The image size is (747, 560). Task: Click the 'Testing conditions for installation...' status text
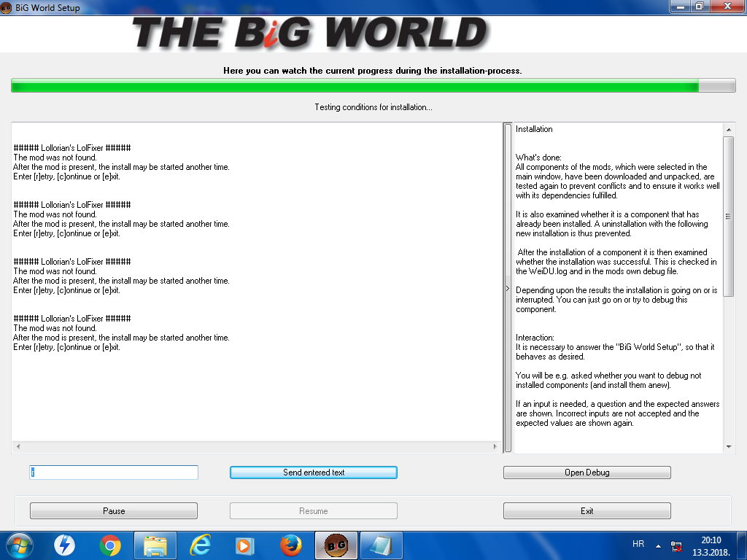pos(373,107)
